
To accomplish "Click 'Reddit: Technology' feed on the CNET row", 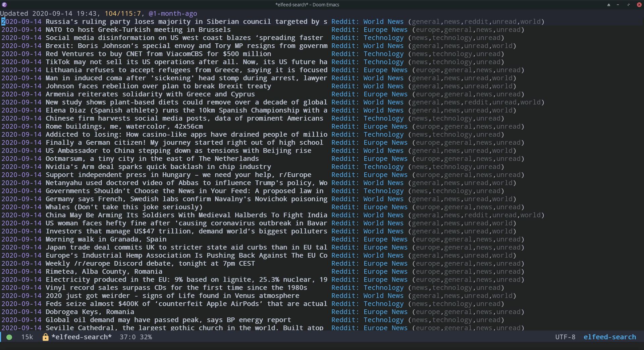I will click(368, 54).
